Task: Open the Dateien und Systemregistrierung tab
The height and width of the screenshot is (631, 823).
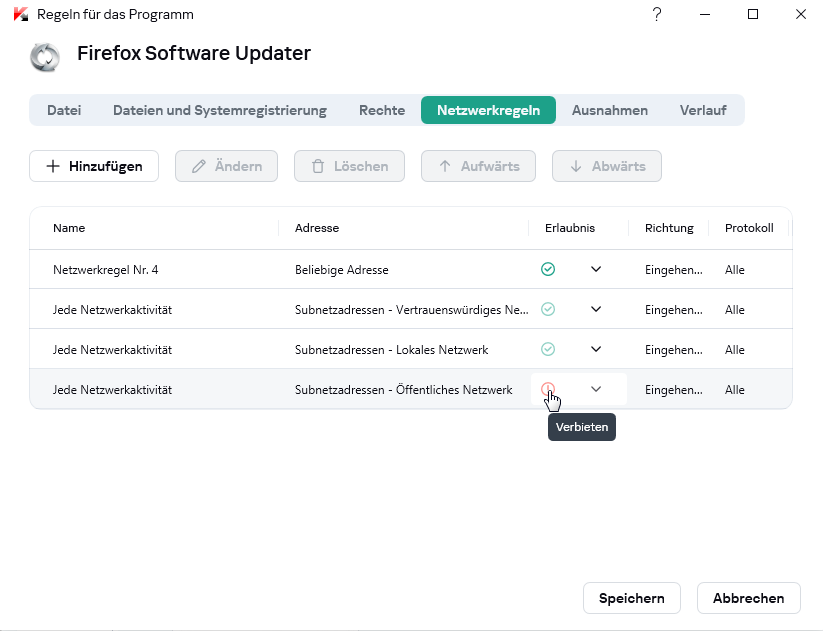Action: coord(220,110)
